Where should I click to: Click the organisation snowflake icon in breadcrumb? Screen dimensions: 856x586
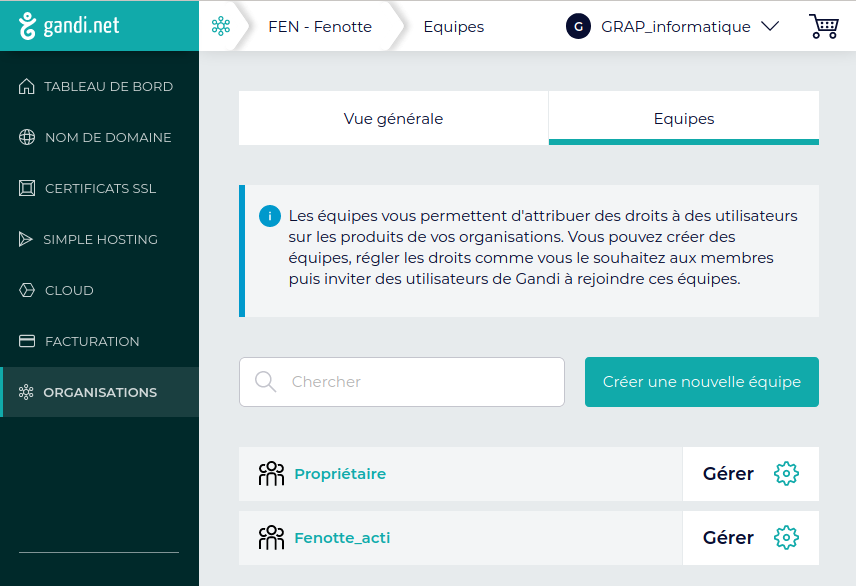pos(221,27)
